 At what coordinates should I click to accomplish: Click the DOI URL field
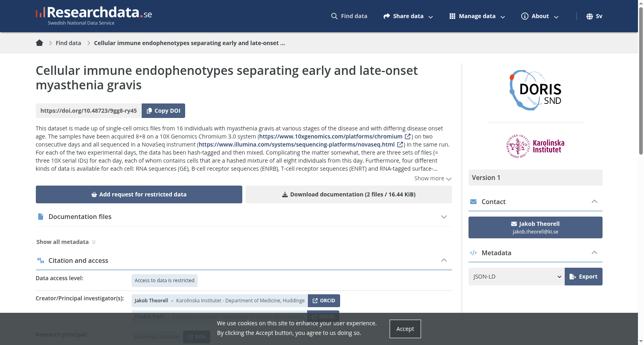click(x=89, y=111)
